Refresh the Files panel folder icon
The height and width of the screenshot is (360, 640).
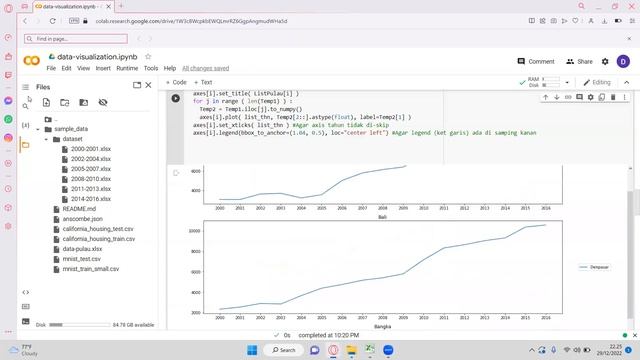point(64,102)
